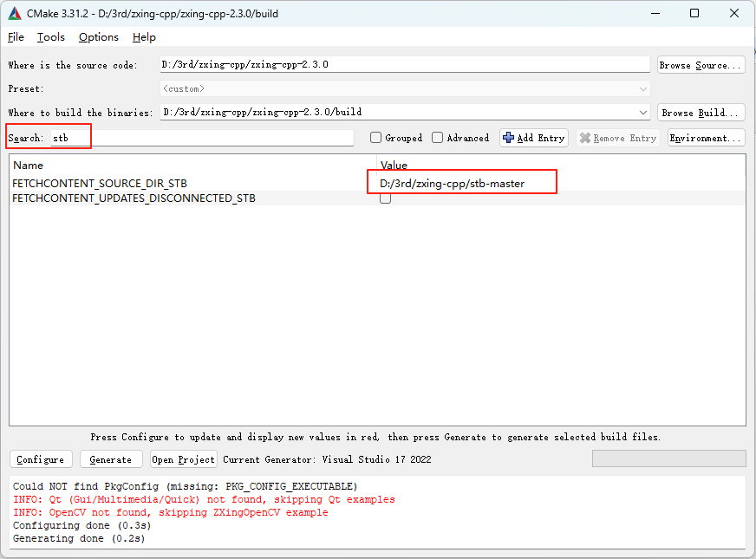
Task: Click the 'Could NOT find PkgConfig' log line
Action: click(x=186, y=486)
